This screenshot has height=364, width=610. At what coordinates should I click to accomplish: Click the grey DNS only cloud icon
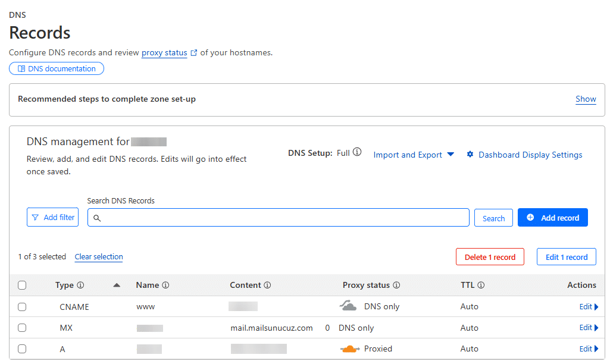point(348,306)
